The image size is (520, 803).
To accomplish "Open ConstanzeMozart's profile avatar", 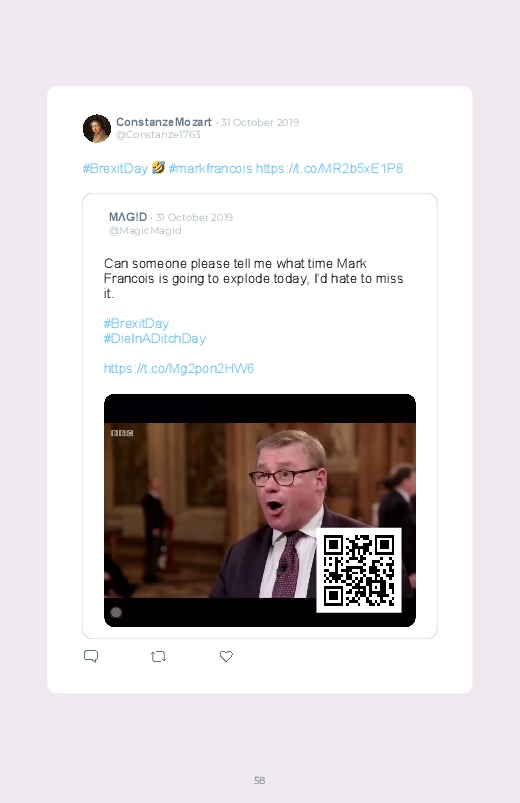I will [97, 128].
